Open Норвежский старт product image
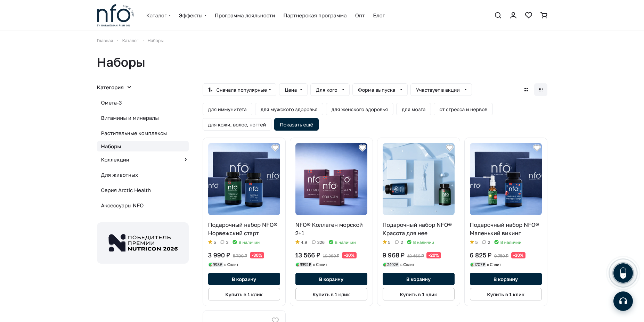Screen dimensions: 644x322 point(244,179)
